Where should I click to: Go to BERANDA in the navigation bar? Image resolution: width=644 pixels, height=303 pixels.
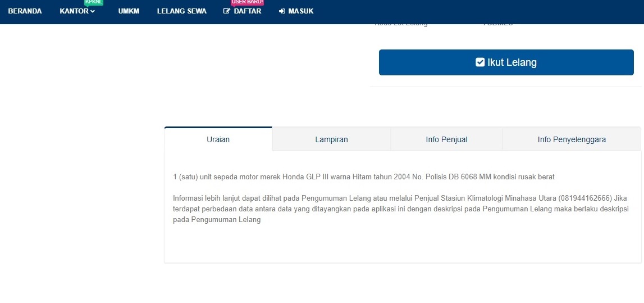pos(25,11)
